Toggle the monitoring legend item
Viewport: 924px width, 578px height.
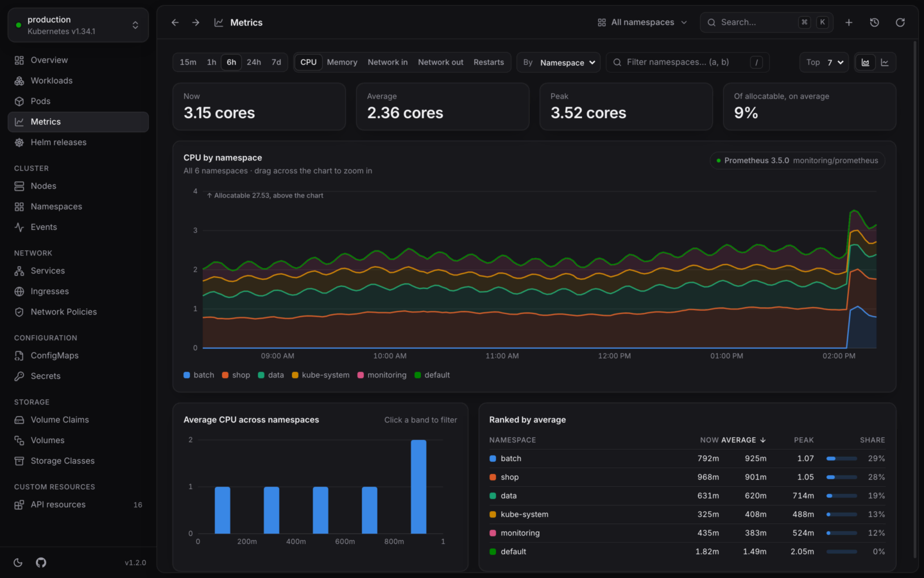coord(382,375)
